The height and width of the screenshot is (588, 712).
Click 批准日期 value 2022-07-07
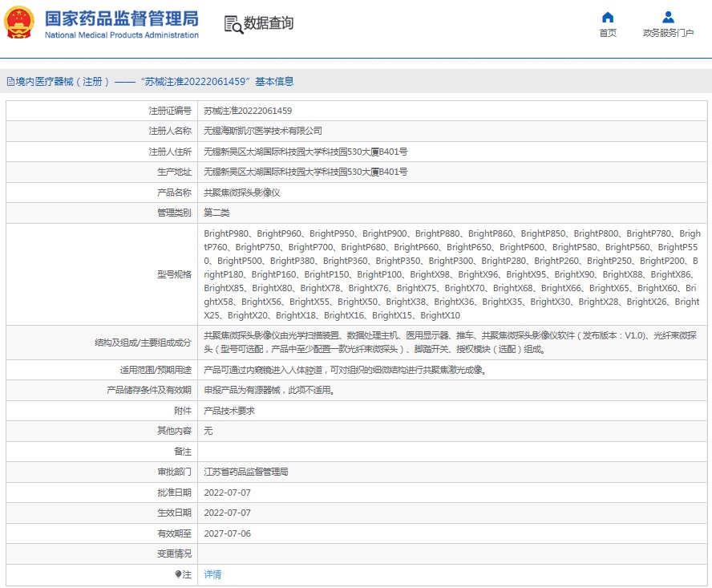[227, 493]
